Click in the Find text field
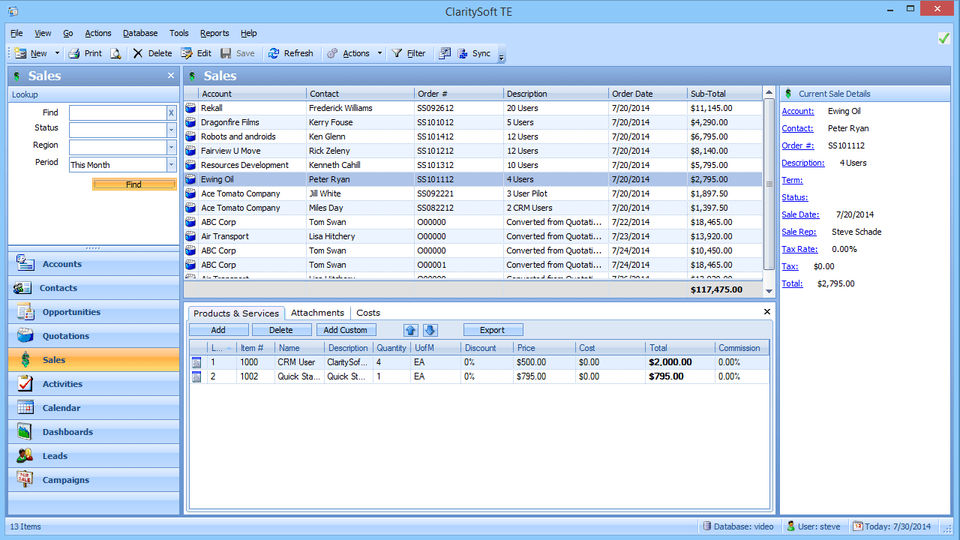 click(x=116, y=113)
